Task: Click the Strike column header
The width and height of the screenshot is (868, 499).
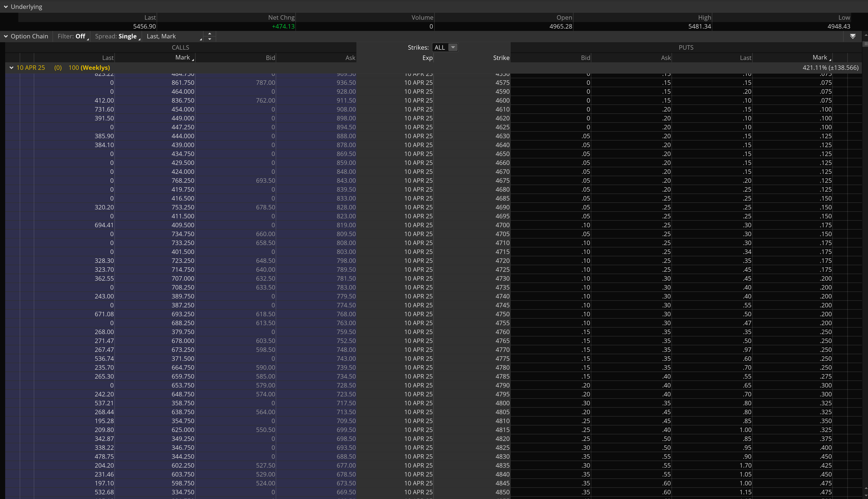Action: pyautogui.click(x=501, y=58)
